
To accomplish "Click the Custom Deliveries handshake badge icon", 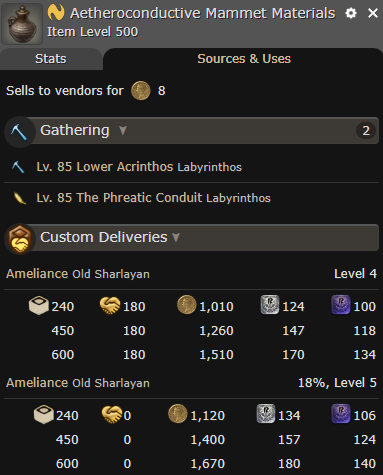I will pos(19,239).
